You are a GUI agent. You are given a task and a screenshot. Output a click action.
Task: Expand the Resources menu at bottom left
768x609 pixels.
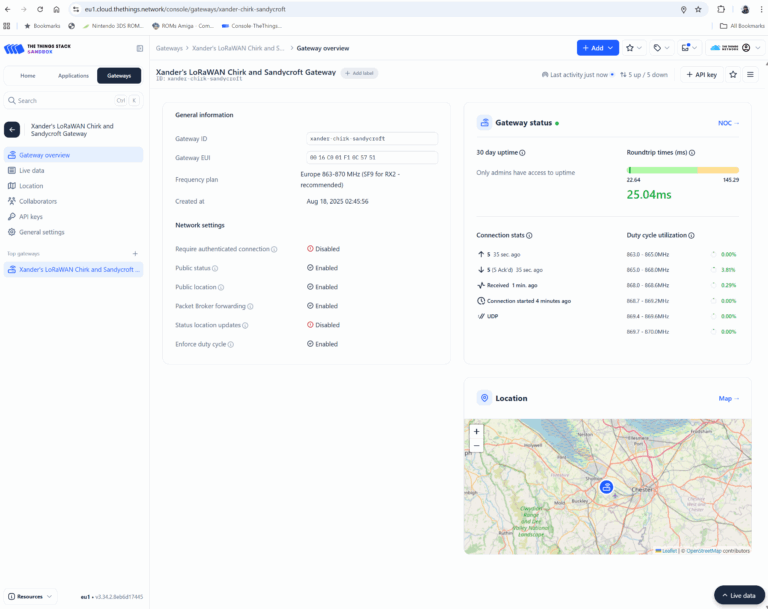[30, 596]
